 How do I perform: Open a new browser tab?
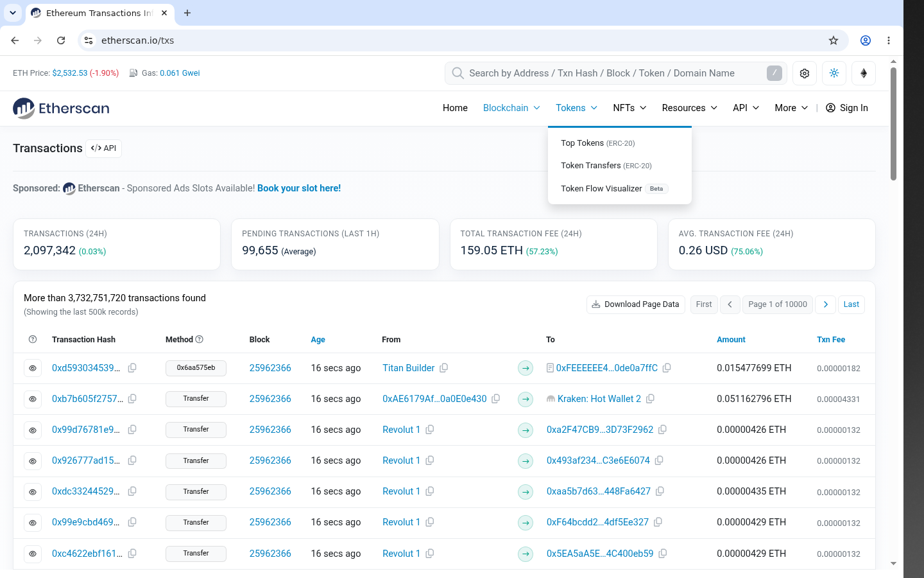pyautogui.click(x=187, y=13)
